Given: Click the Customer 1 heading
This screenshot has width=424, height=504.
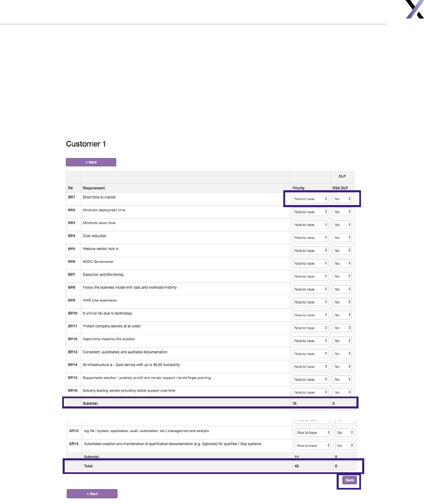Looking at the screenshot, I should coord(86,144).
